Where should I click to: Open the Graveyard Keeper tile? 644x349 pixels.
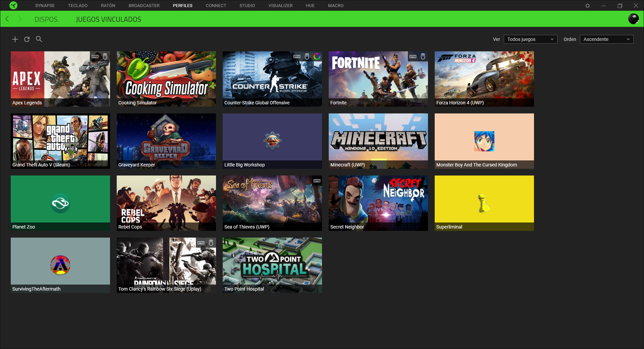[x=166, y=141]
